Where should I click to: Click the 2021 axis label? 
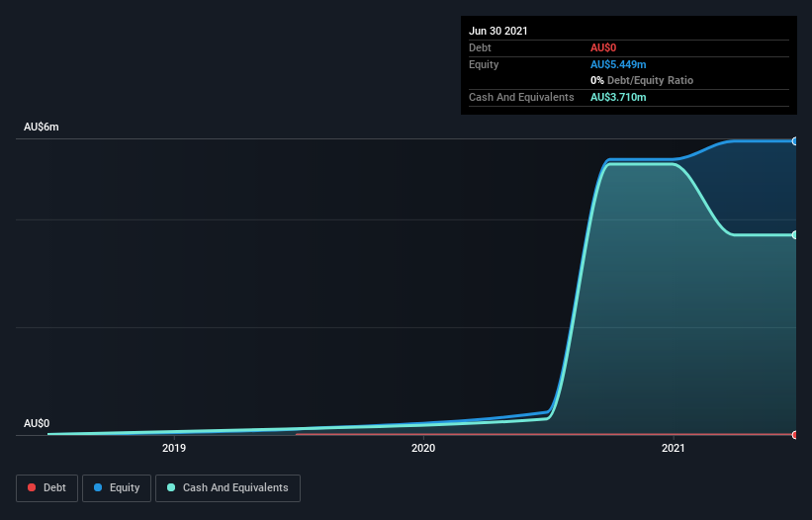coord(674,448)
